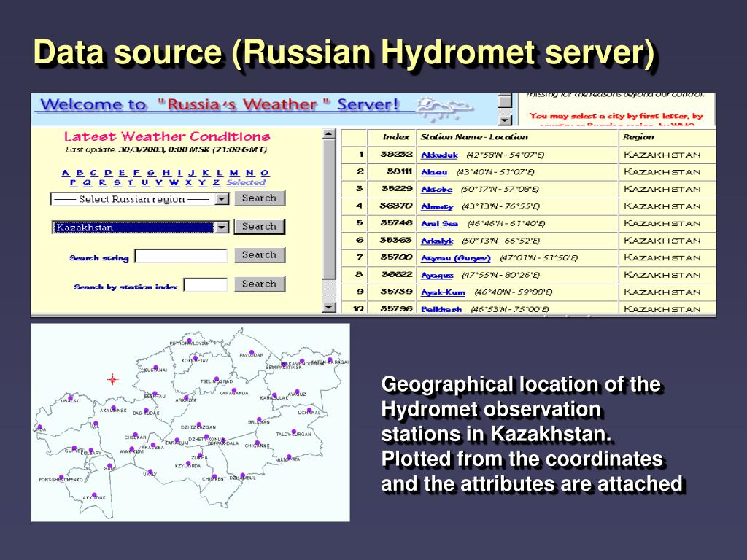Open the Aral Sea station link
Viewport: 747px width, 560px height.
[439, 223]
